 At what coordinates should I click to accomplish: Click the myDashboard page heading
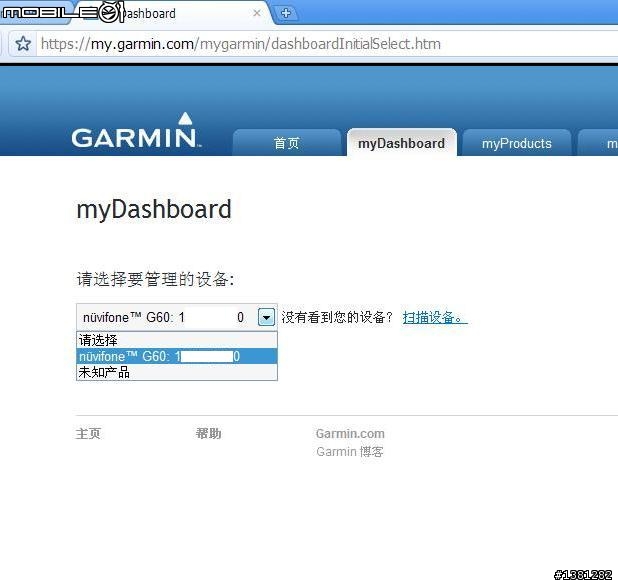154,209
